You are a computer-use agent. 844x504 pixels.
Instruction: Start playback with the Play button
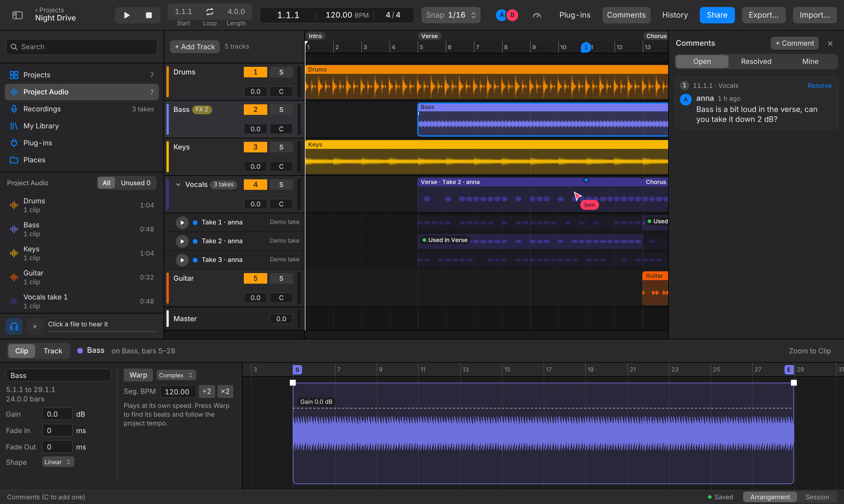pyautogui.click(x=127, y=15)
